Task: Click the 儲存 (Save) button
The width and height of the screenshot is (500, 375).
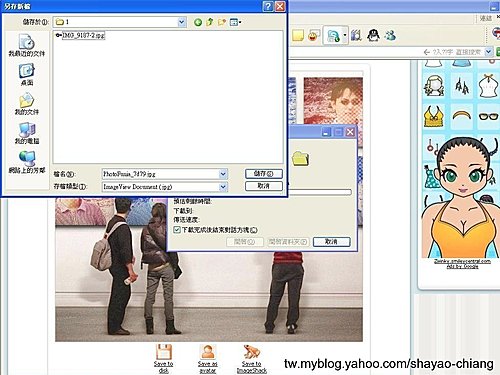Action: (264, 174)
